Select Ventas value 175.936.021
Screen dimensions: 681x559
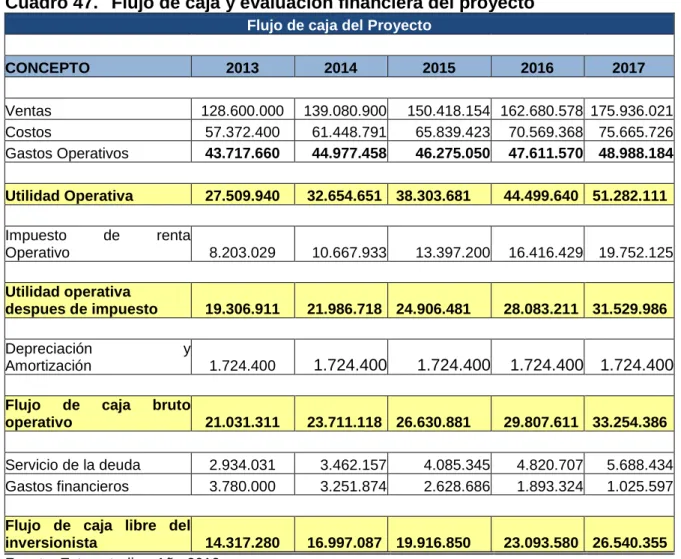(x=631, y=111)
